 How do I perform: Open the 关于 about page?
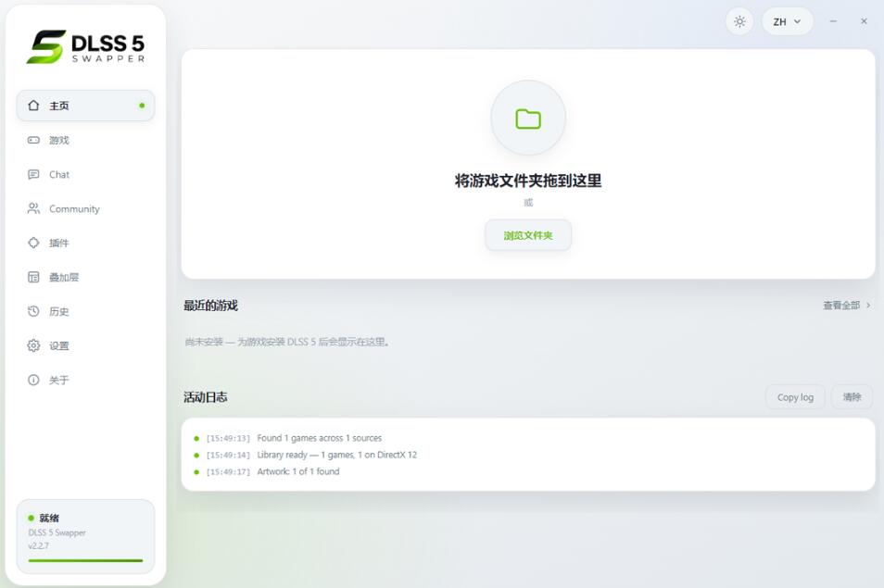point(85,381)
